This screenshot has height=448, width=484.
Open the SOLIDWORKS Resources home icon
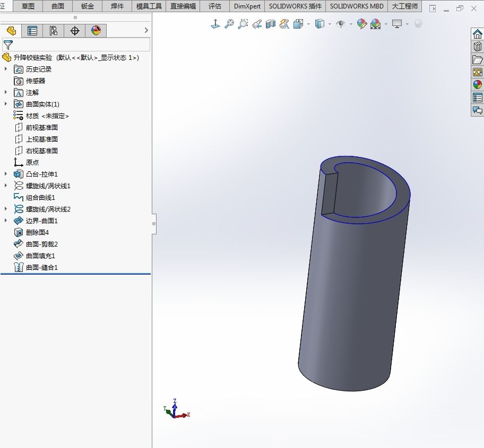coord(477,34)
